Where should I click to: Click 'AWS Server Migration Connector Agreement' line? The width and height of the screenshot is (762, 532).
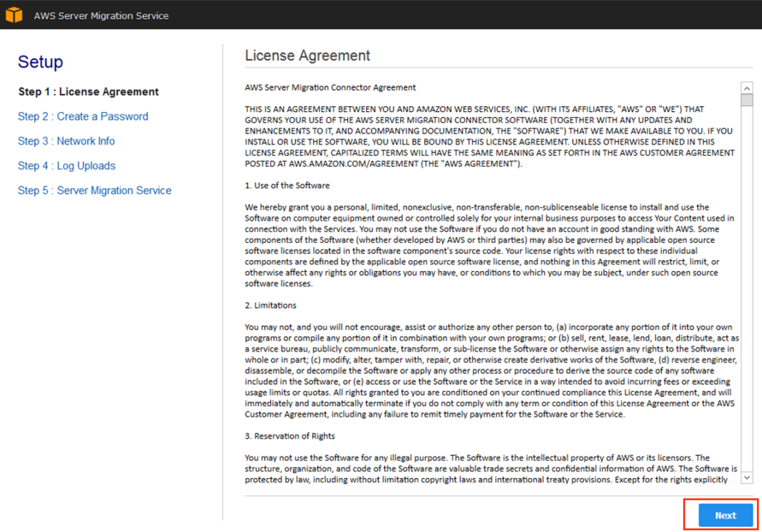(x=330, y=87)
